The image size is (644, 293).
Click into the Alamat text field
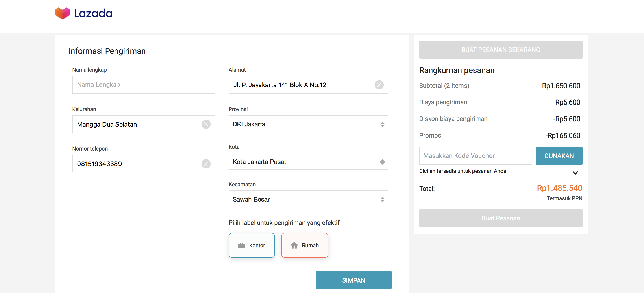coord(300,85)
